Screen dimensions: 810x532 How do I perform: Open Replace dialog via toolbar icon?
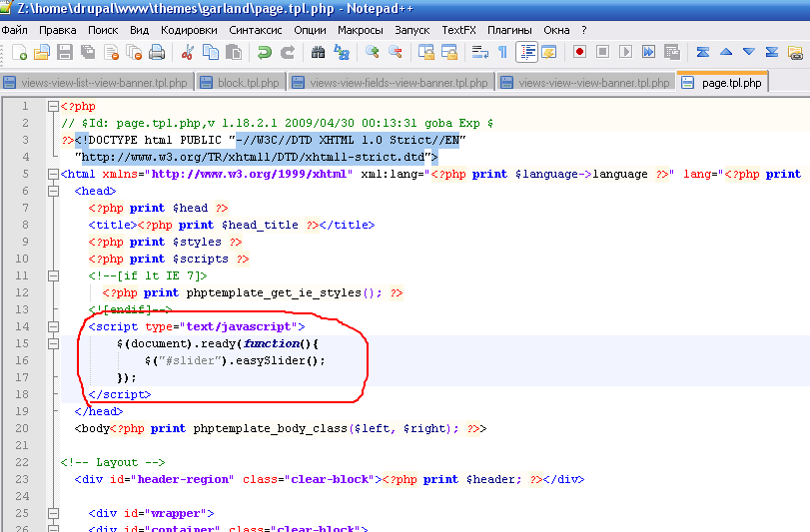(x=342, y=52)
